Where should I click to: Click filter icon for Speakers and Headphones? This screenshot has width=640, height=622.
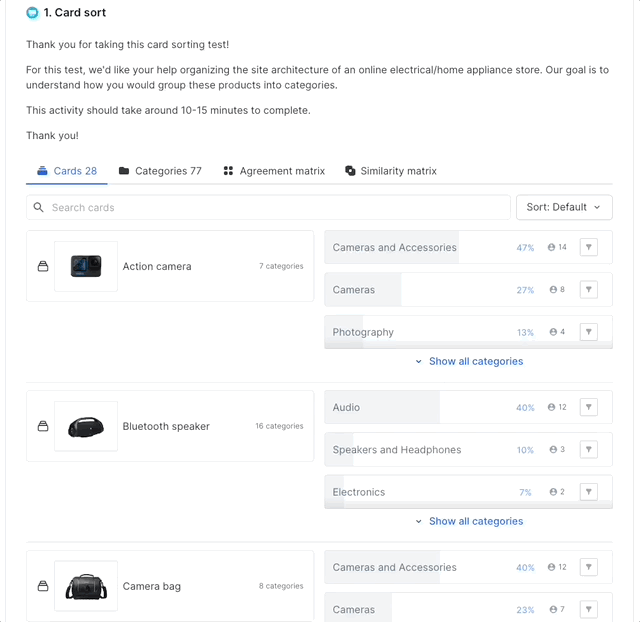coord(589,449)
